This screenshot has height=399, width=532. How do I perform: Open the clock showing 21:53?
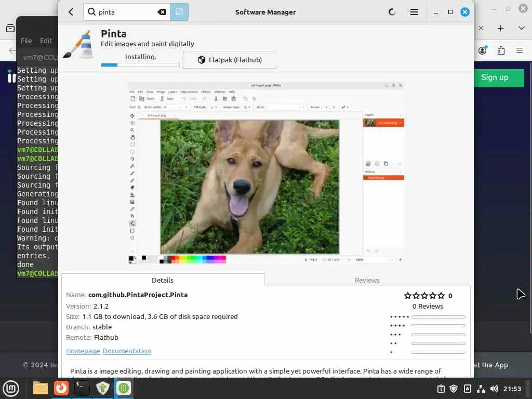(x=512, y=389)
